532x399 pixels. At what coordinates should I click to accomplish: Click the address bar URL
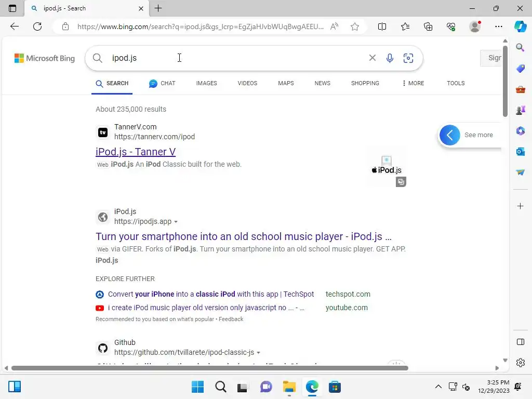point(200,26)
